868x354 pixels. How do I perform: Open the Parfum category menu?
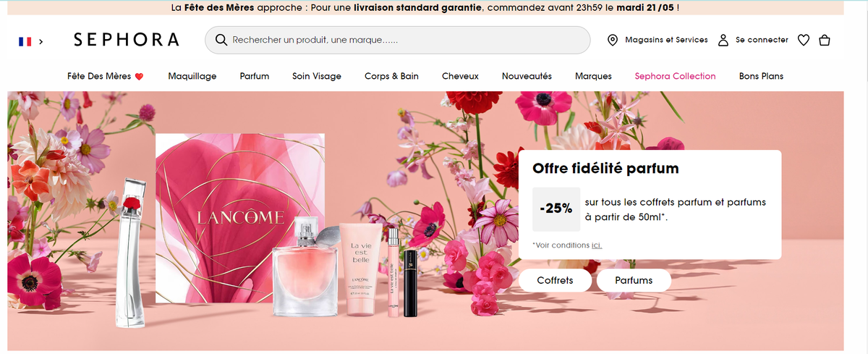click(255, 76)
